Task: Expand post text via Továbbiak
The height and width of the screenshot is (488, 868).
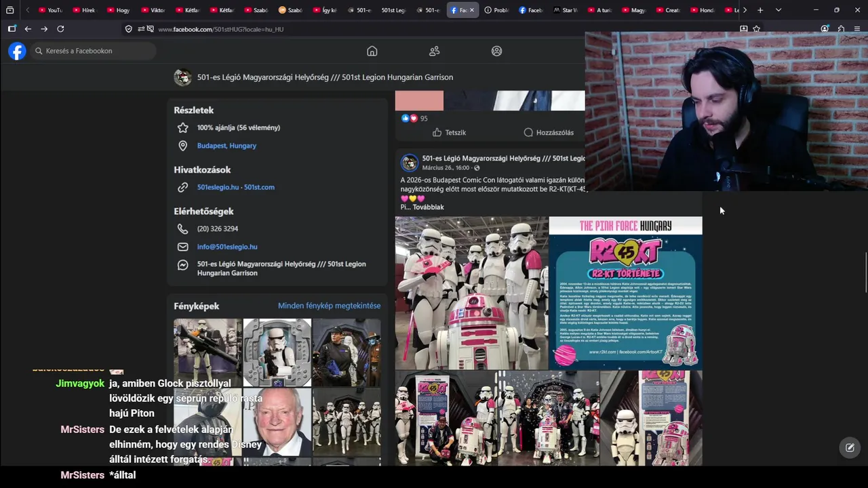Action: [x=429, y=207]
